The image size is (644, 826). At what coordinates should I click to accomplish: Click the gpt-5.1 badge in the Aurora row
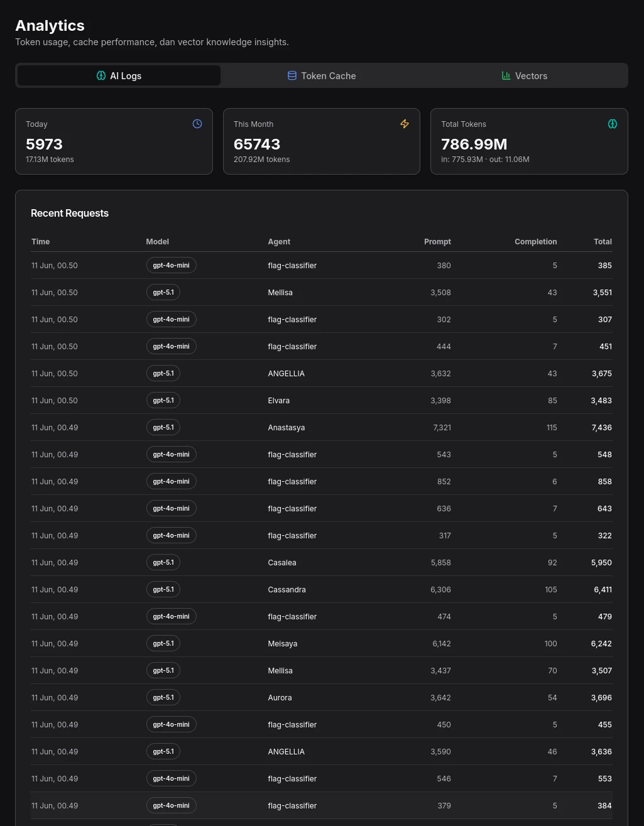(163, 698)
